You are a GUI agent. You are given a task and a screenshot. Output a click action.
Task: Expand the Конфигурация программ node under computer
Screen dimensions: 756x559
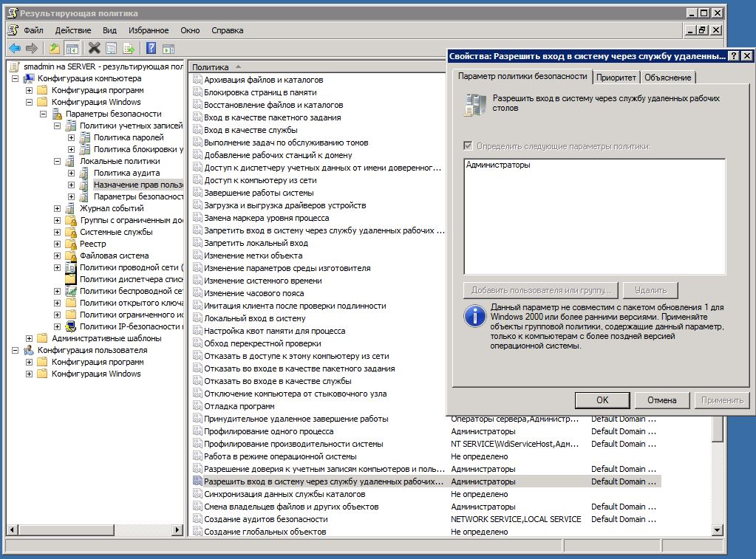tap(29, 90)
